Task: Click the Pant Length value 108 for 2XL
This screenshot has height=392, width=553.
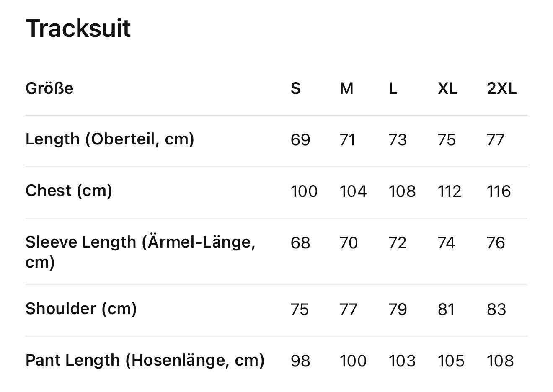Action: pyautogui.click(x=500, y=361)
